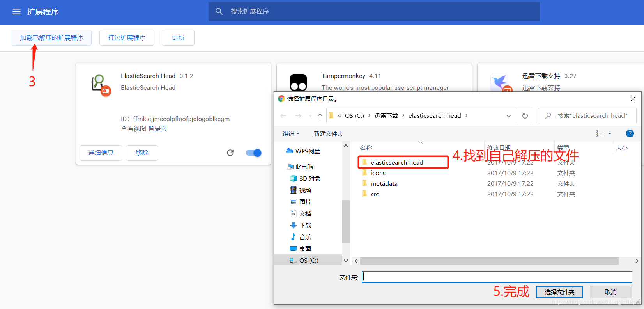Select the icons folder
This screenshot has width=644, height=309.
click(x=378, y=173)
